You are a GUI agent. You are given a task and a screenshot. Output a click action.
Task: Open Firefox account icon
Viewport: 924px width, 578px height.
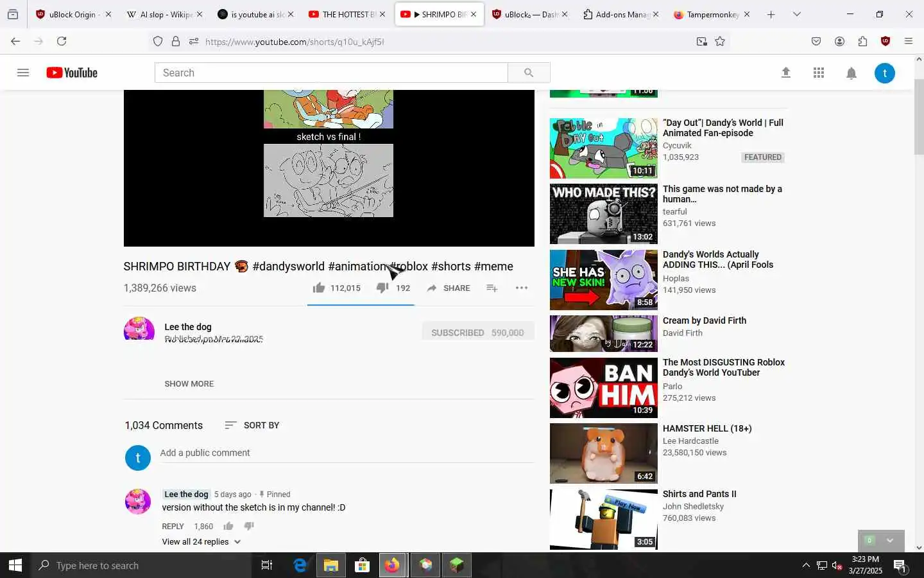pos(839,41)
